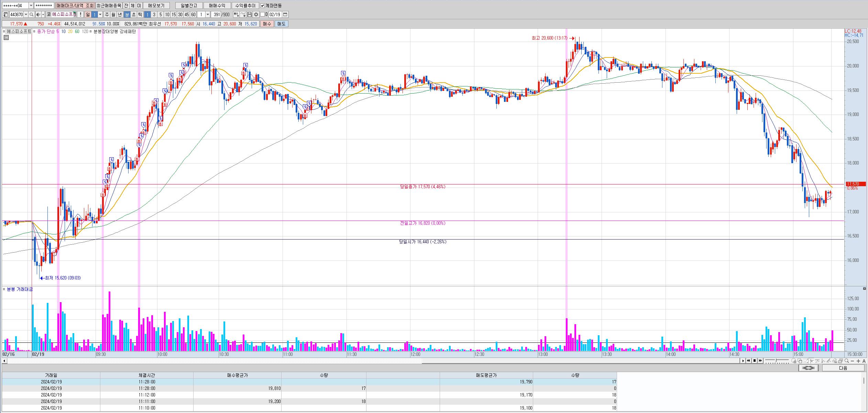The image size is (868, 413).
Task: Open the stock code 443670 dropdown
Action: point(26,14)
